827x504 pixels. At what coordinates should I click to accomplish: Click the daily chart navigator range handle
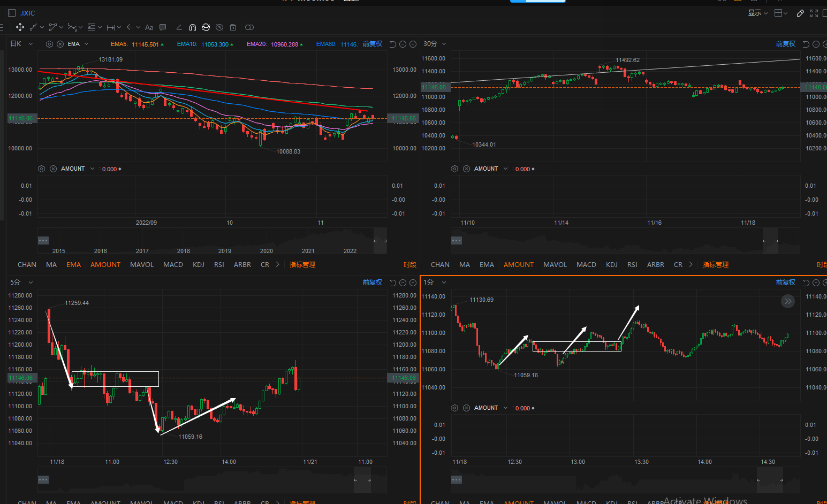380,241
